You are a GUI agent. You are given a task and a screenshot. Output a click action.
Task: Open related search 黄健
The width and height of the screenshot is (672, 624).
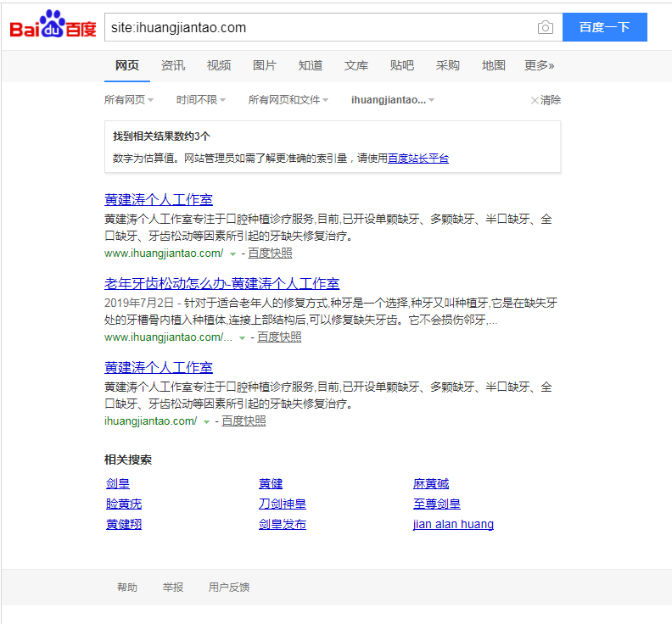click(271, 483)
